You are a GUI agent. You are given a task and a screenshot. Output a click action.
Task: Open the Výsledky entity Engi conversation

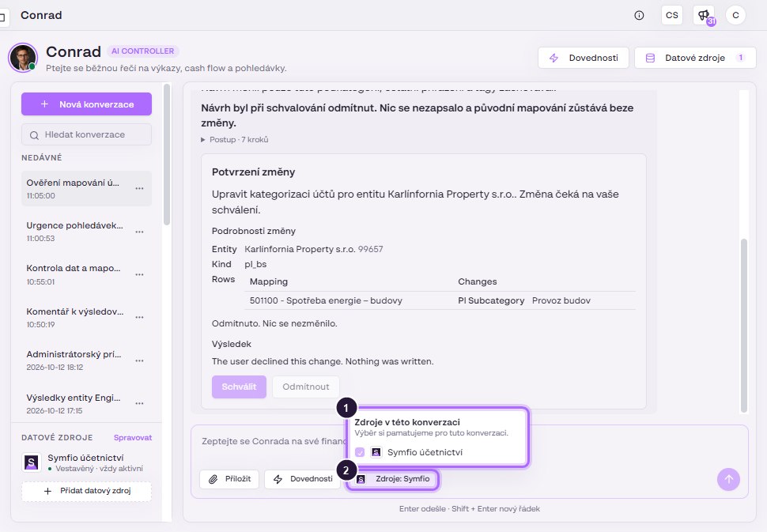(x=86, y=403)
